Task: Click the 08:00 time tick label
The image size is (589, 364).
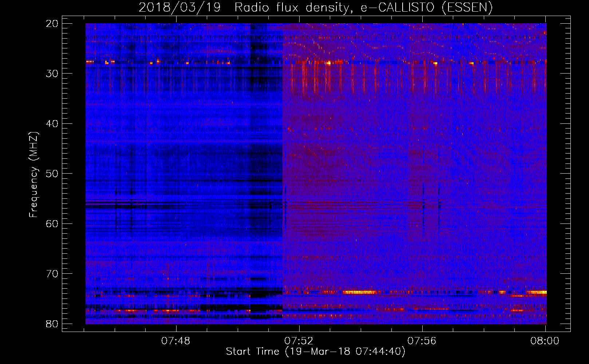Action: [x=545, y=341]
